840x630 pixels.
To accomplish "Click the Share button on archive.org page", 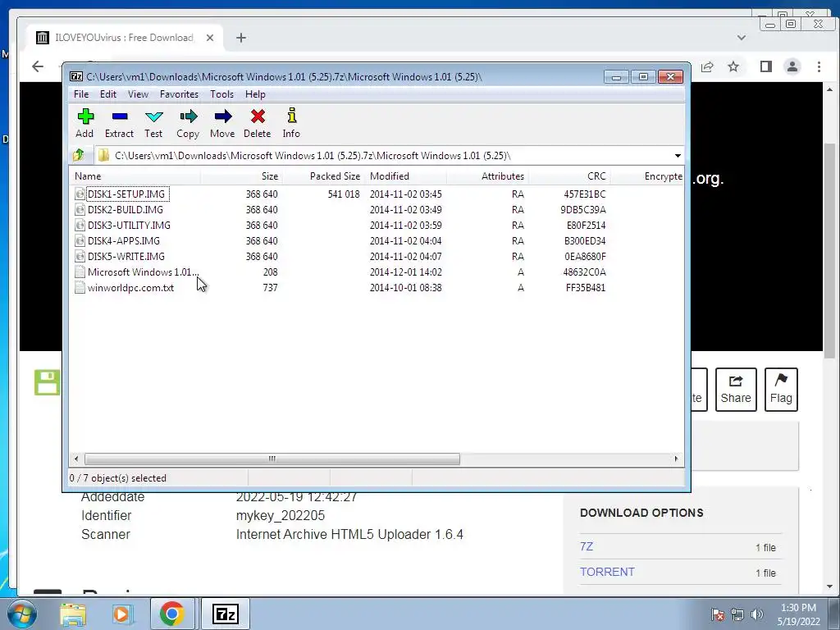I will click(x=736, y=390).
